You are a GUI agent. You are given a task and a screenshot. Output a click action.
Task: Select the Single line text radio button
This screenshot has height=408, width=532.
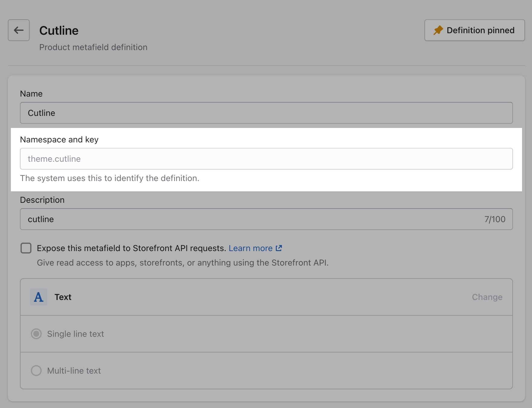click(x=36, y=334)
